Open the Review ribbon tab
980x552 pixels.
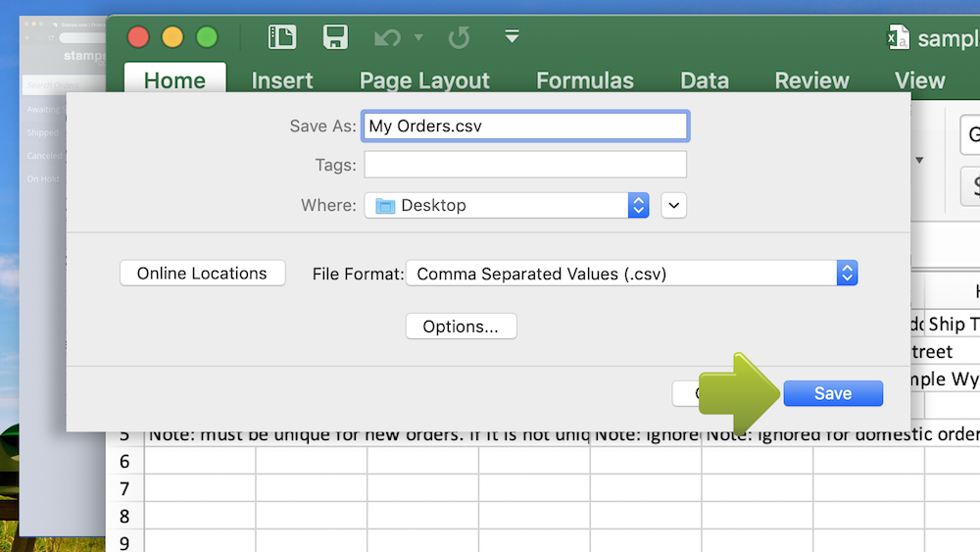click(x=811, y=80)
